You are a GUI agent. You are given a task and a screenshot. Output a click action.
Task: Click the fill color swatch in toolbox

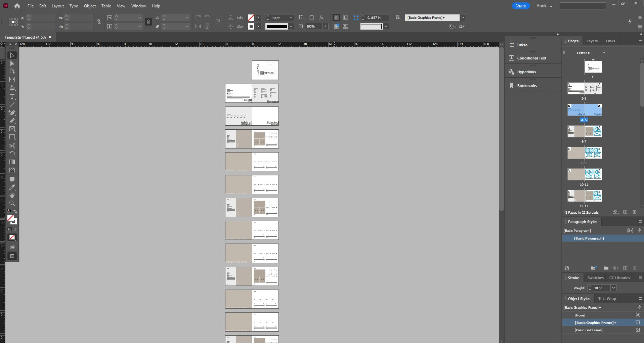(x=10, y=218)
